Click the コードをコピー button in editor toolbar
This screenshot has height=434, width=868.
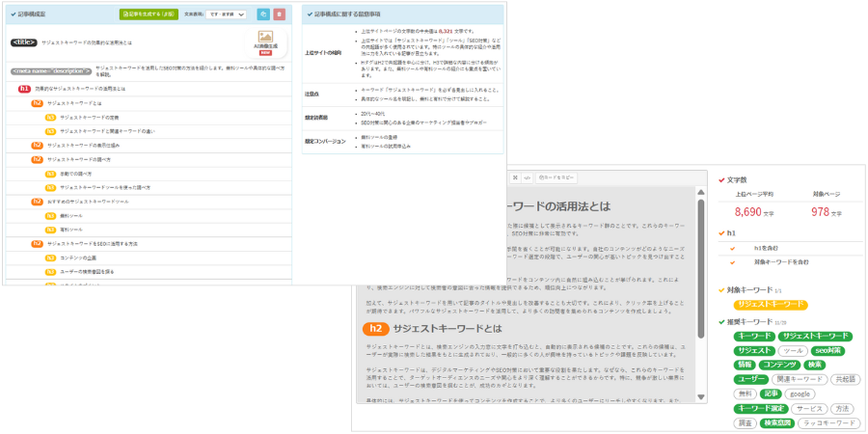click(556, 177)
